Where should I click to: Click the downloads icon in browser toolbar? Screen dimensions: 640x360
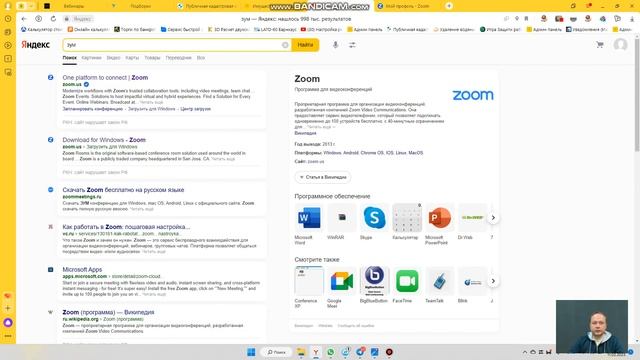(632, 19)
